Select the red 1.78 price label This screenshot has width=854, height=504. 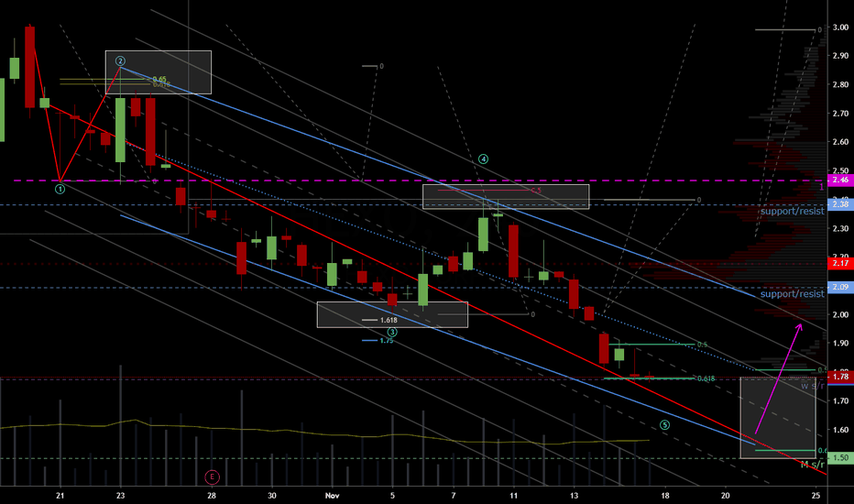click(x=840, y=376)
